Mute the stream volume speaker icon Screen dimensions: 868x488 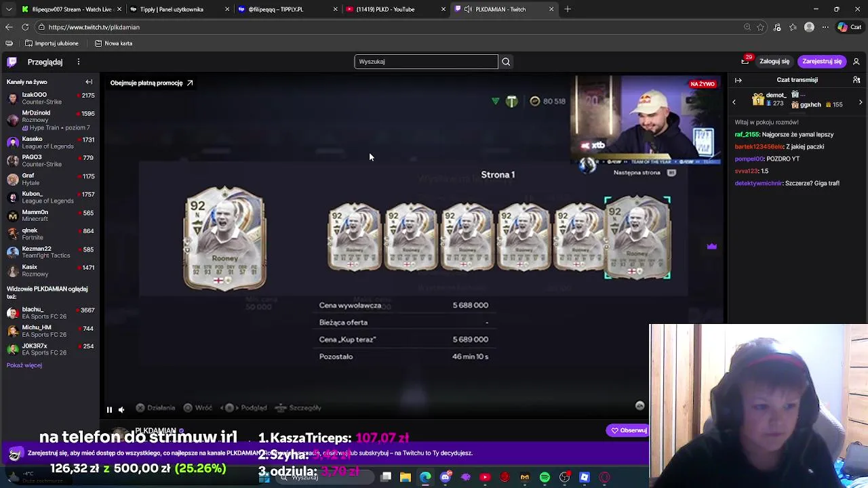pos(121,409)
